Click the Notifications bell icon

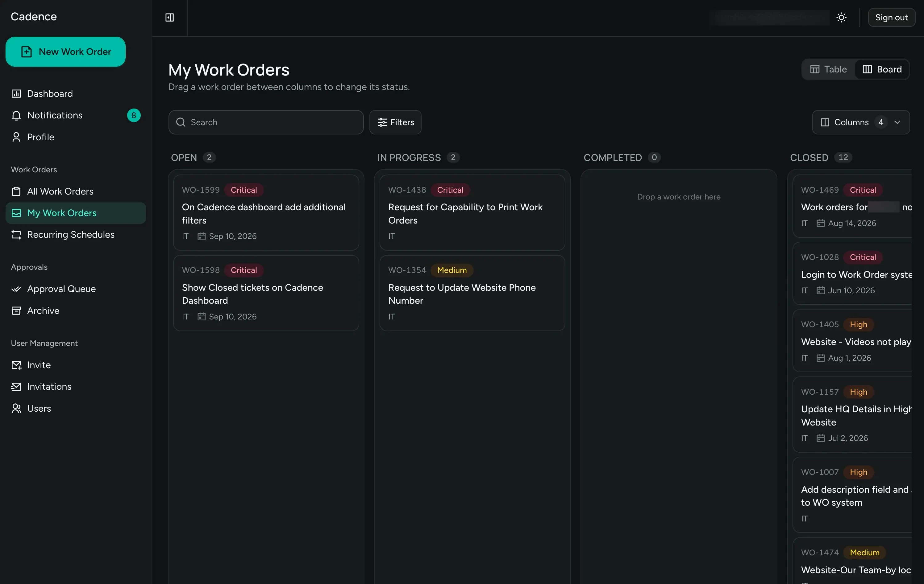(16, 115)
